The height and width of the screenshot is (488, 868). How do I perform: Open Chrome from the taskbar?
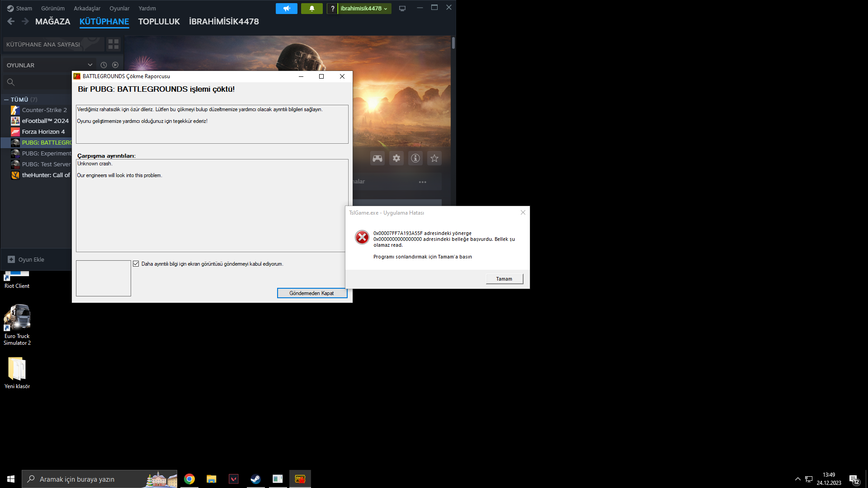pos(189,479)
